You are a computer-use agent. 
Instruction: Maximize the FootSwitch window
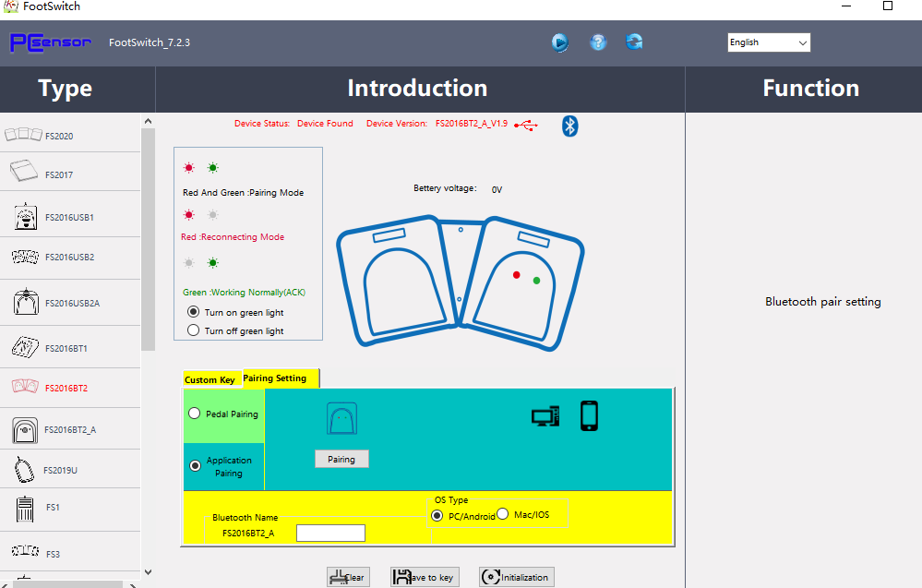pyautogui.click(x=888, y=6)
